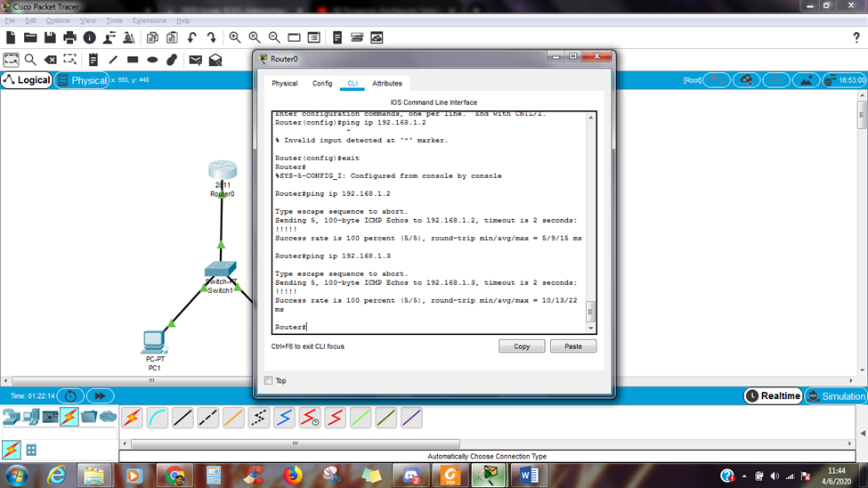Choose the serial DCE cable with clock

pyautogui.click(x=310, y=418)
